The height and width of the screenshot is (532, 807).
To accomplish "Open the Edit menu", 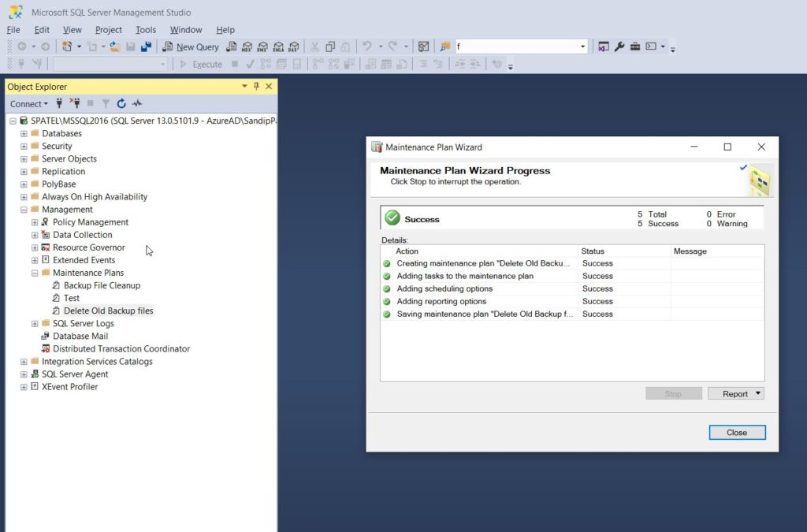I will point(42,30).
